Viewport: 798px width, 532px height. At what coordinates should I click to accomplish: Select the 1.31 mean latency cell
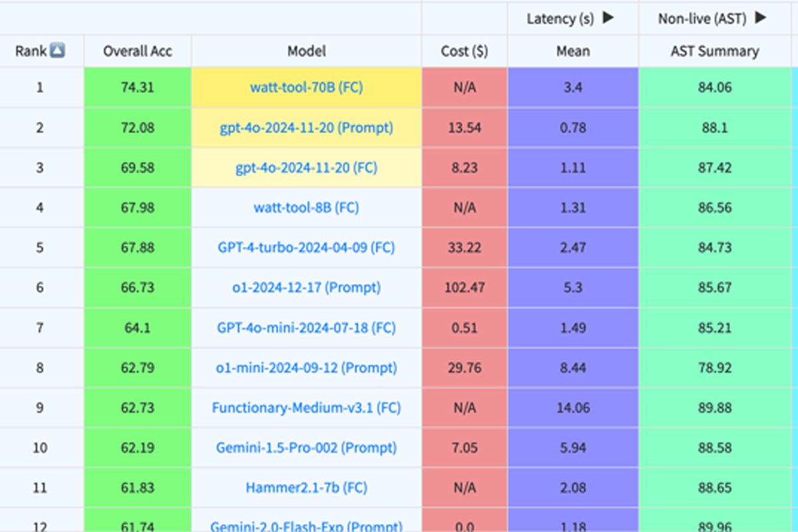click(x=573, y=207)
